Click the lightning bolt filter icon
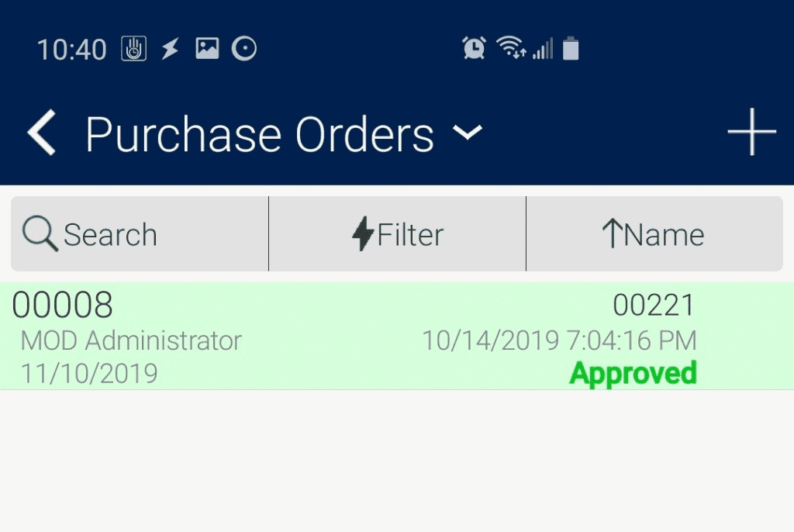The height and width of the screenshot is (532, 794). [363, 234]
